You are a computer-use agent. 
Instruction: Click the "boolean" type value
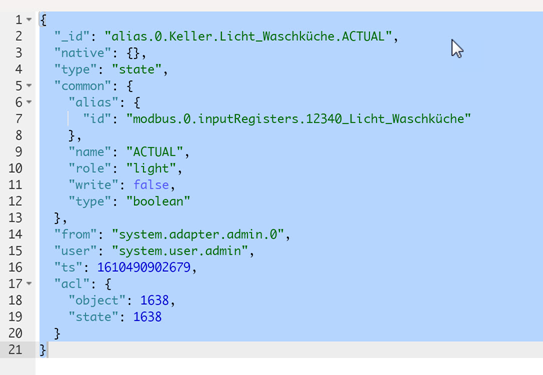point(158,202)
